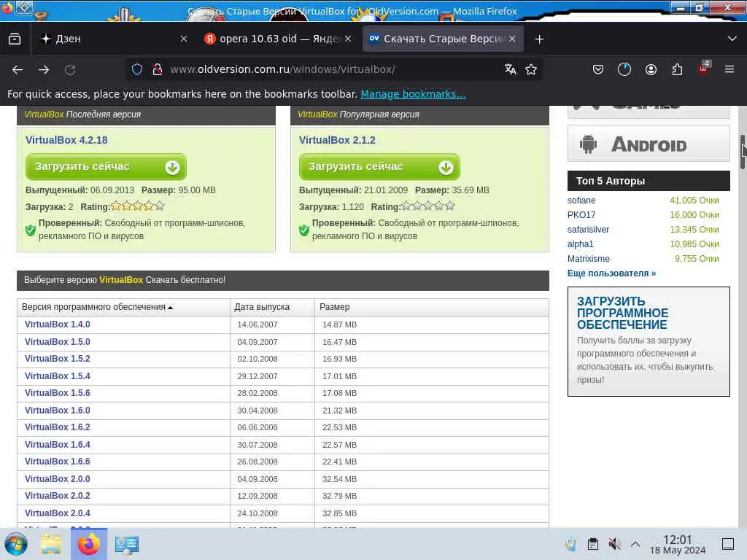Open the VirtualBox 4.2.18 title link
This screenshot has height=560, width=747.
click(66, 140)
